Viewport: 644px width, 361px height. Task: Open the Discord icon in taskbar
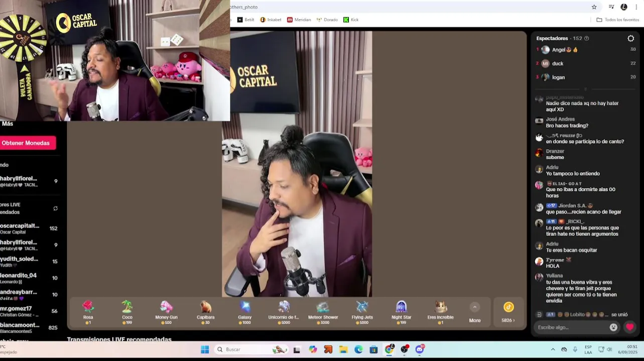420,349
